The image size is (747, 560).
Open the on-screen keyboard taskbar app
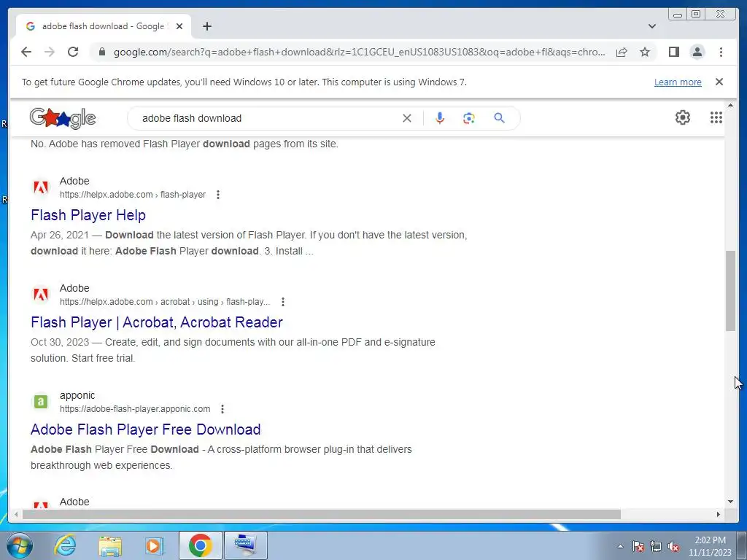245,545
